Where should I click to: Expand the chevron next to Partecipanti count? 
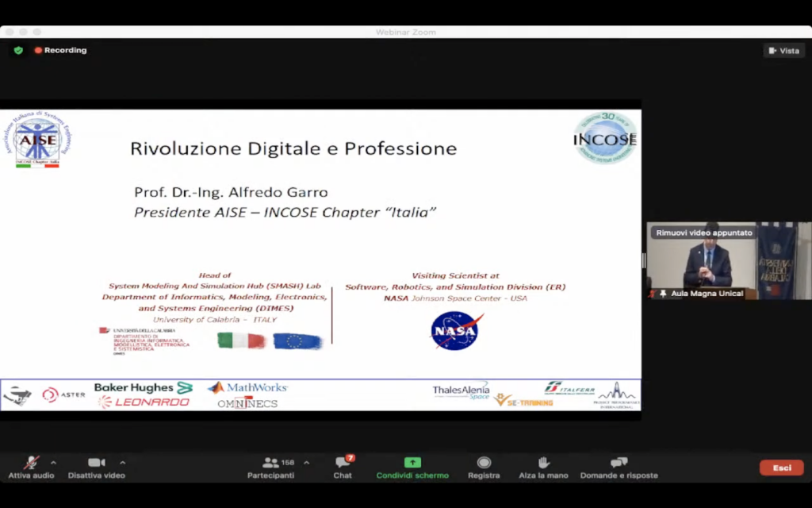tap(307, 463)
